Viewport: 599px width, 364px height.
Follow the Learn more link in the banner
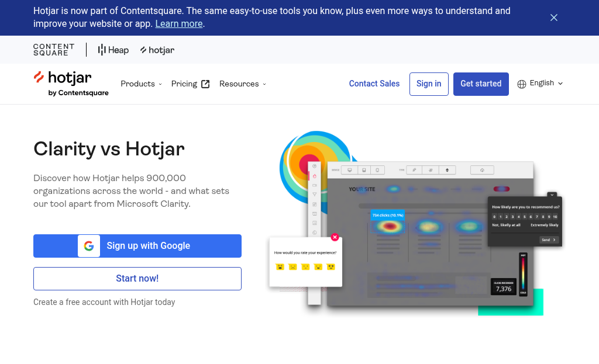pyautogui.click(x=178, y=23)
